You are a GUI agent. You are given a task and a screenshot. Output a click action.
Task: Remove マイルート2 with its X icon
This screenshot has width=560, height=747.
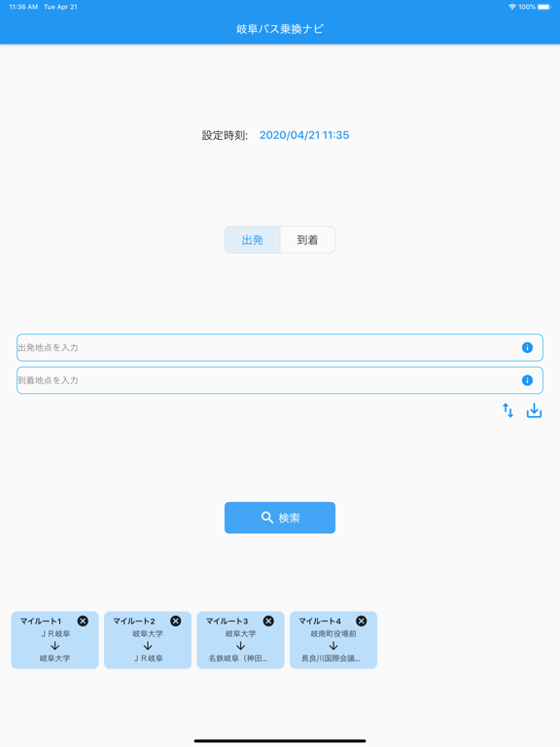pyautogui.click(x=176, y=621)
